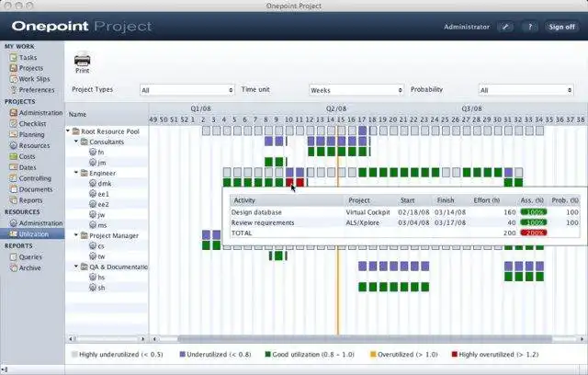Click the Q1/08 quarter header
The image size is (588, 375).
(x=200, y=108)
